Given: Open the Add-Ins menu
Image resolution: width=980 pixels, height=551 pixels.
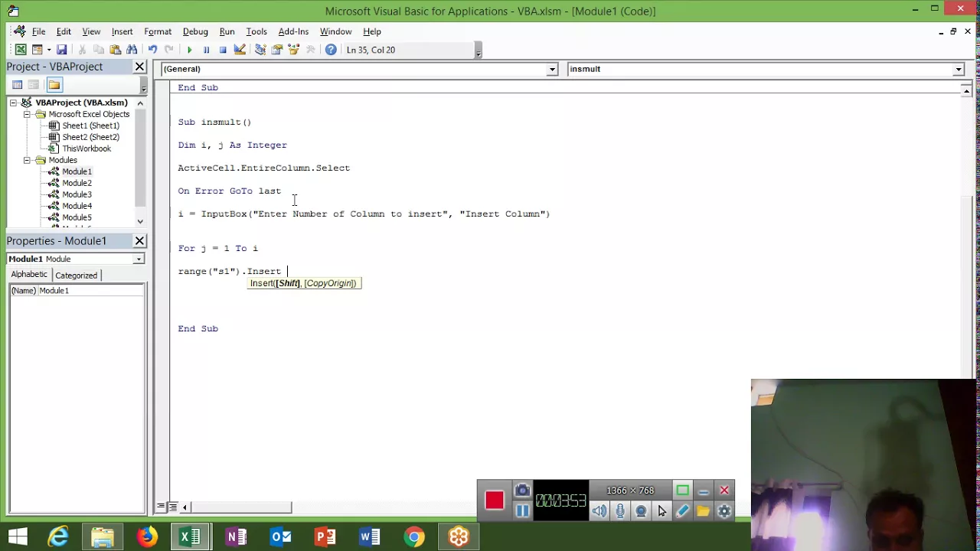Looking at the screenshot, I should [x=293, y=31].
